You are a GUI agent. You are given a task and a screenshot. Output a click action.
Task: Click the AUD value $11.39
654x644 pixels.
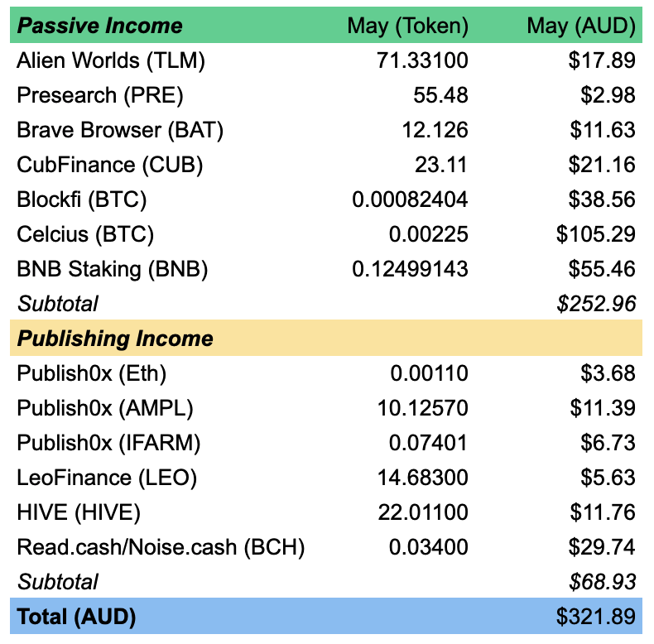coord(603,408)
